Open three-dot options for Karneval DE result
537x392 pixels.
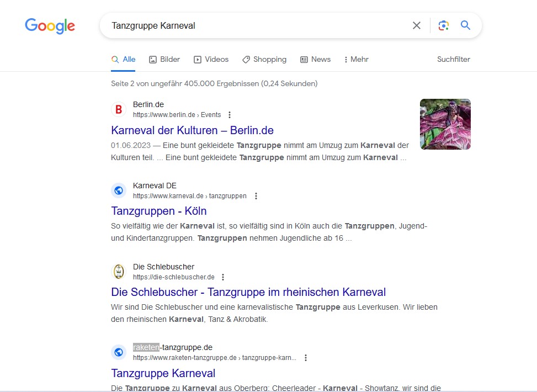pos(256,196)
